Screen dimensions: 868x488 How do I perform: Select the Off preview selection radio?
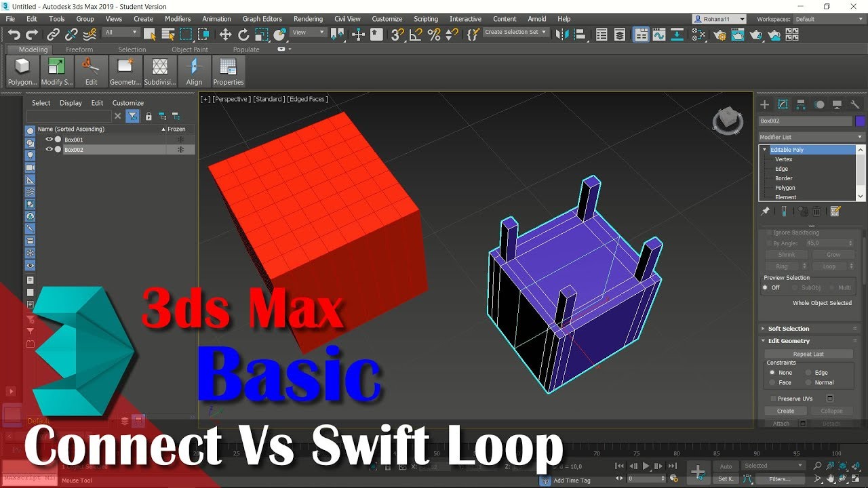tap(766, 287)
